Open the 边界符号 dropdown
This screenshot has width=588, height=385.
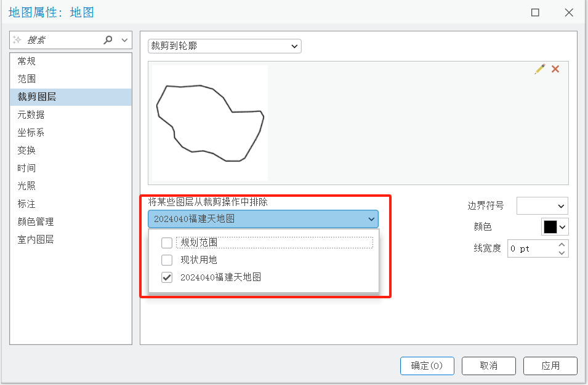tap(542, 206)
